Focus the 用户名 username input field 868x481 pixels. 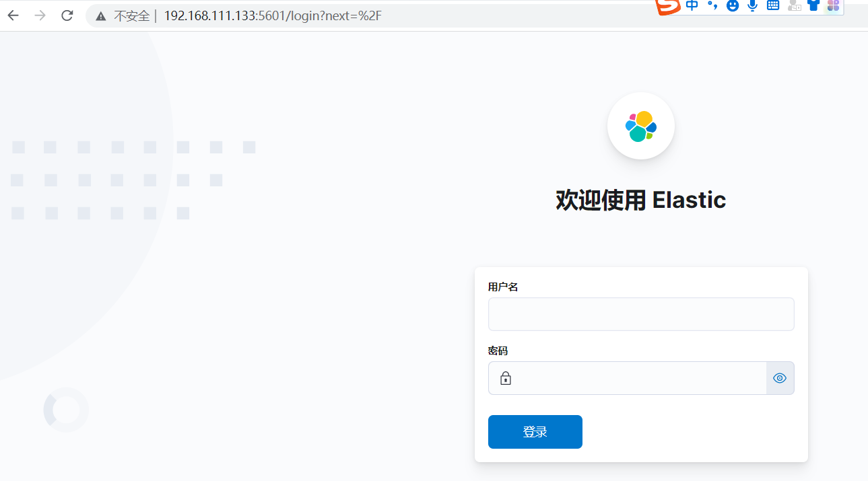pyautogui.click(x=641, y=314)
